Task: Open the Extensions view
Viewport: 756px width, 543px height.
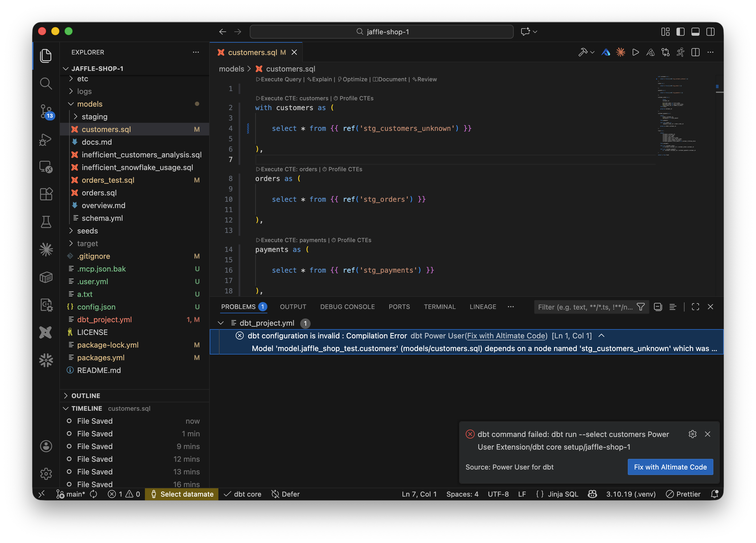Action: [46, 194]
